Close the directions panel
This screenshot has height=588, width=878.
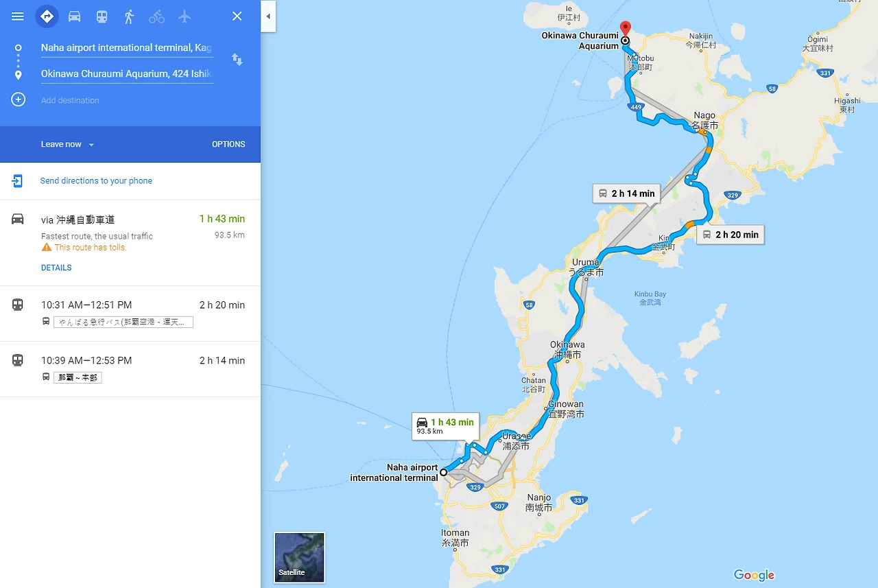(237, 16)
